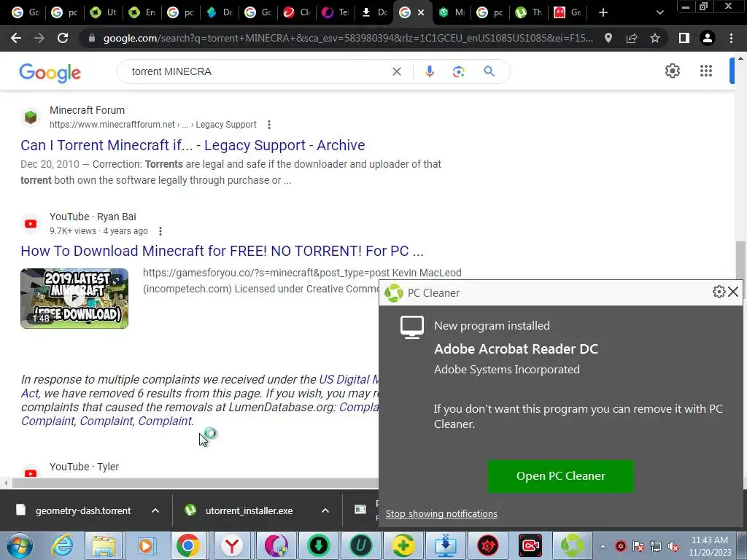Open the location permission icon in the address bar
The width and height of the screenshot is (747, 560).
(x=608, y=38)
